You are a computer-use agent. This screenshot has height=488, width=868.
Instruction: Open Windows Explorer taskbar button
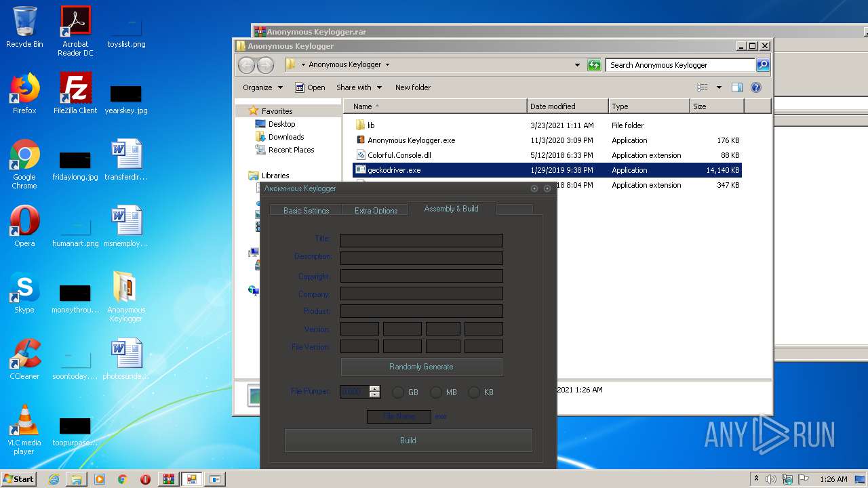(77, 479)
